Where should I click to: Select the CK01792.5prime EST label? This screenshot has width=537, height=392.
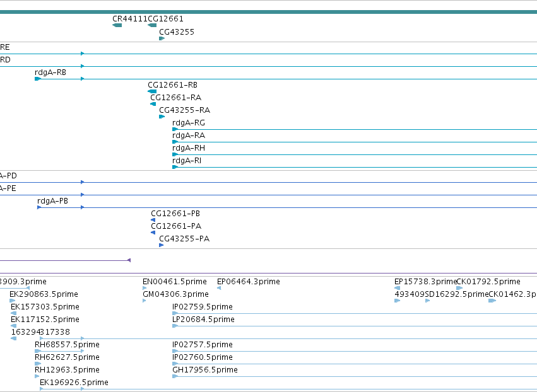(x=488, y=282)
